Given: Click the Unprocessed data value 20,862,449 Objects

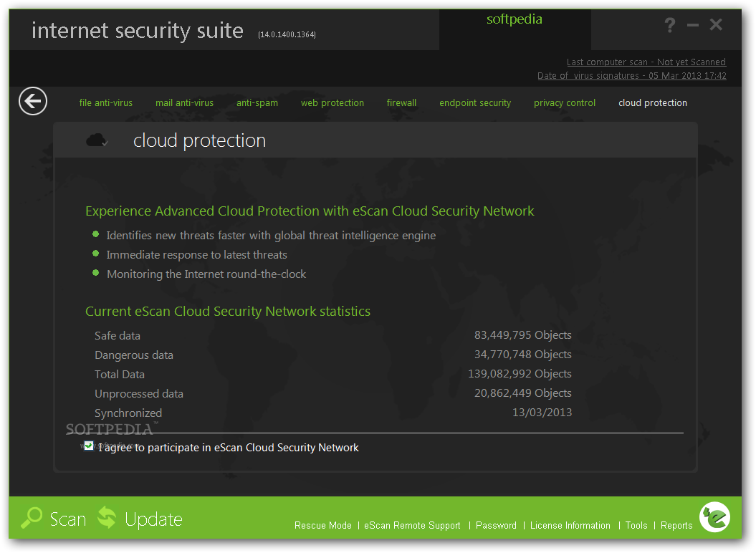Looking at the screenshot, I should [522, 393].
